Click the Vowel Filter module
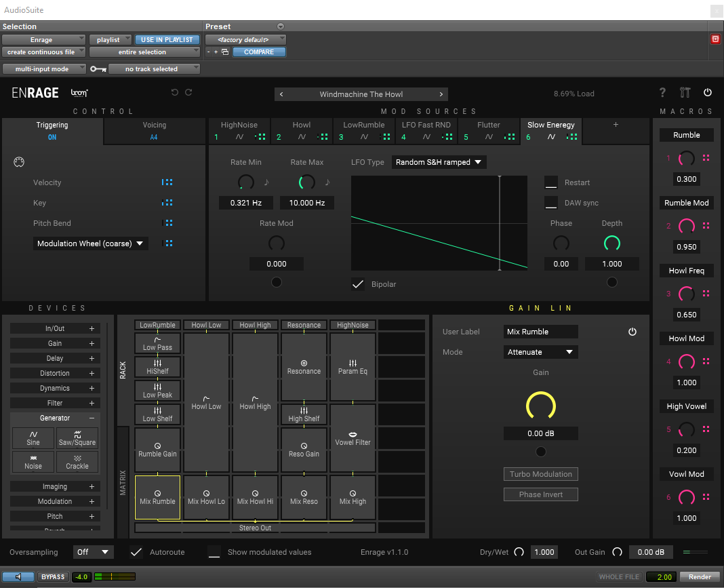This screenshot has height=588, width=724. (x=353, y=438)
